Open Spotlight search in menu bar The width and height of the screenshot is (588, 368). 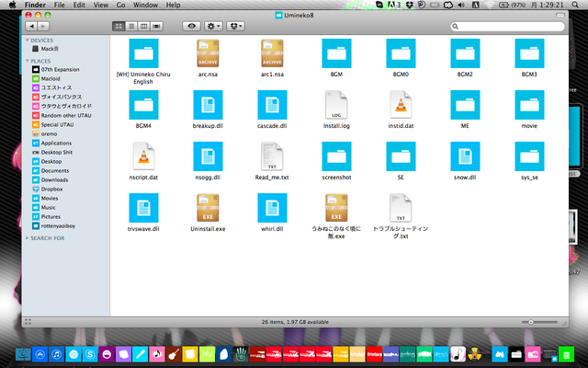point(575,5)
